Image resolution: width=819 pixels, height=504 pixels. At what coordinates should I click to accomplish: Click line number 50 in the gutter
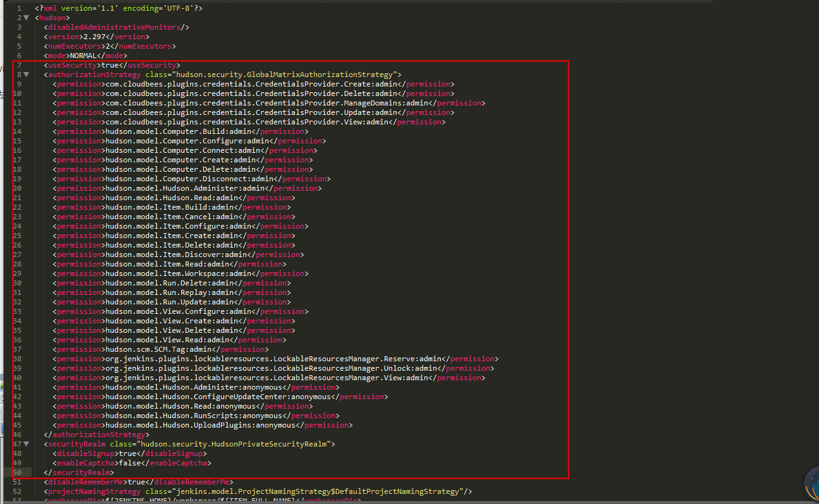[17, 472]
